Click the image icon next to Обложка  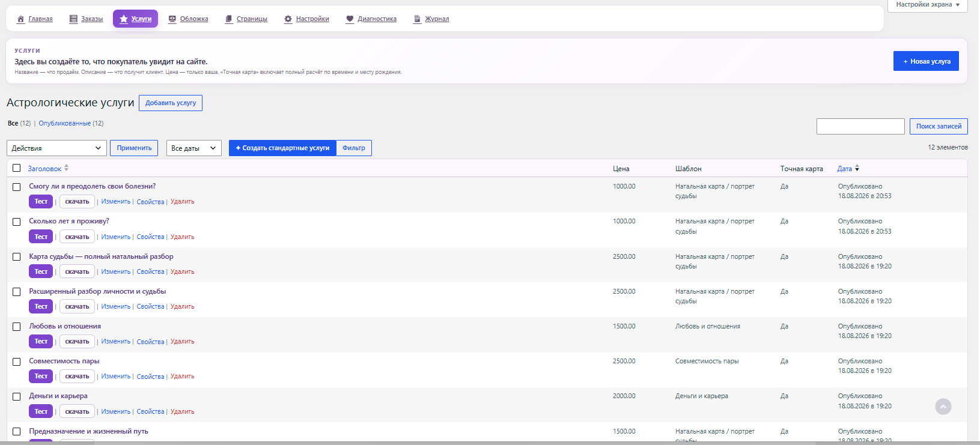172,19
